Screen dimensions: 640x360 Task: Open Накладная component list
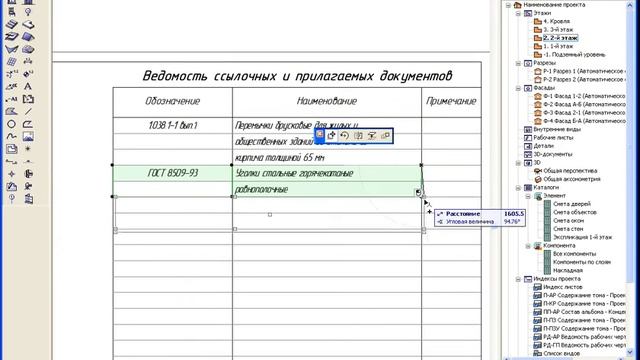(x=568, y=271)
